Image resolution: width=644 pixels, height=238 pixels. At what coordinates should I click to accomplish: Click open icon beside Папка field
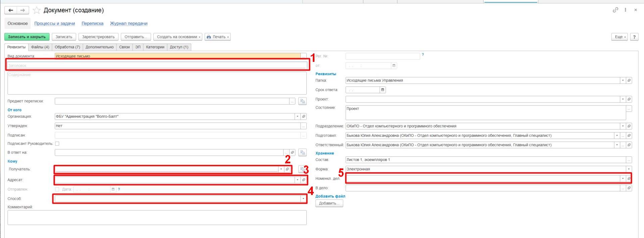[629, 80]
